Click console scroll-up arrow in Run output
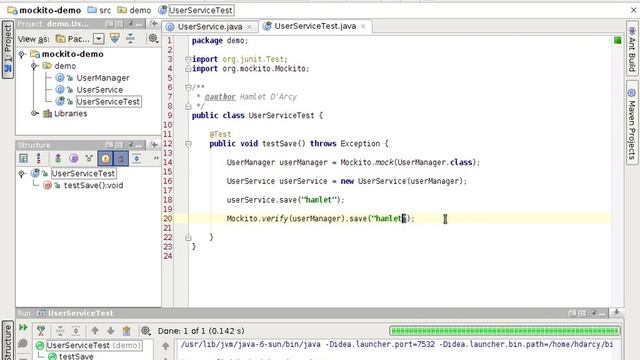 point(165,346)
